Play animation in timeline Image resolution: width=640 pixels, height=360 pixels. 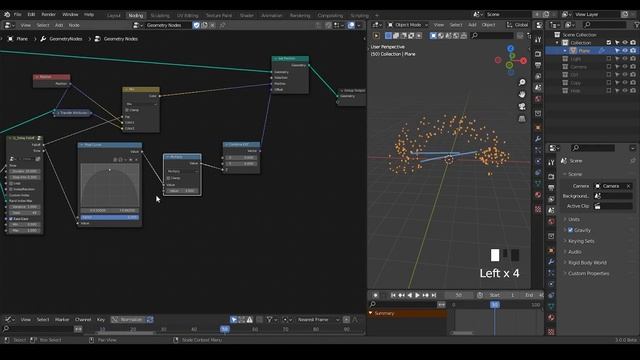[x=418, y=295]
